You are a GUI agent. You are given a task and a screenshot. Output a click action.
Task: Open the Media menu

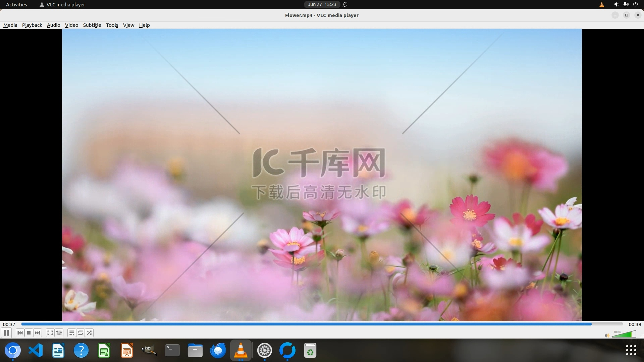point(10,25)
